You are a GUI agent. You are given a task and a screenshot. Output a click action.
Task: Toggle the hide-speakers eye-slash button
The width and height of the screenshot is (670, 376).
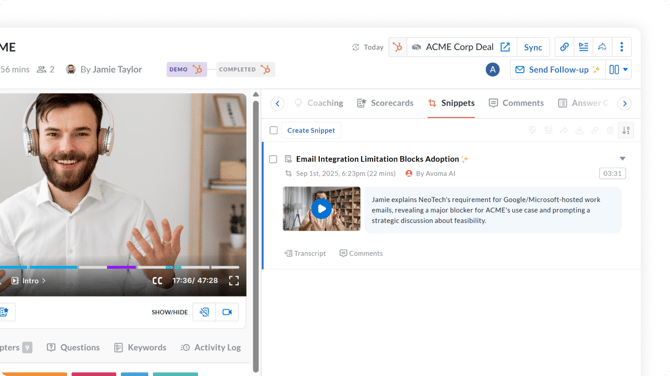click(204, 312)
